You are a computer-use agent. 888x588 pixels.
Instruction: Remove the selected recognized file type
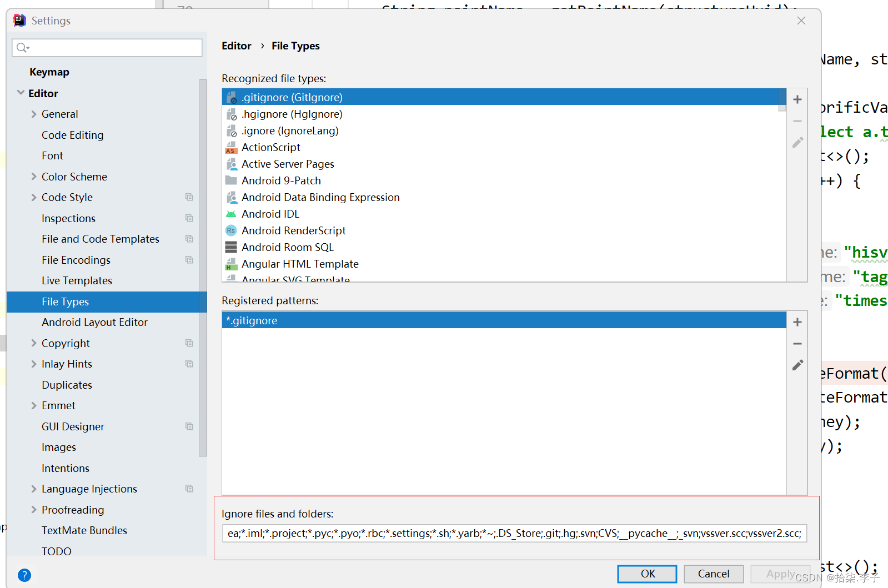(x=797, y=121)
